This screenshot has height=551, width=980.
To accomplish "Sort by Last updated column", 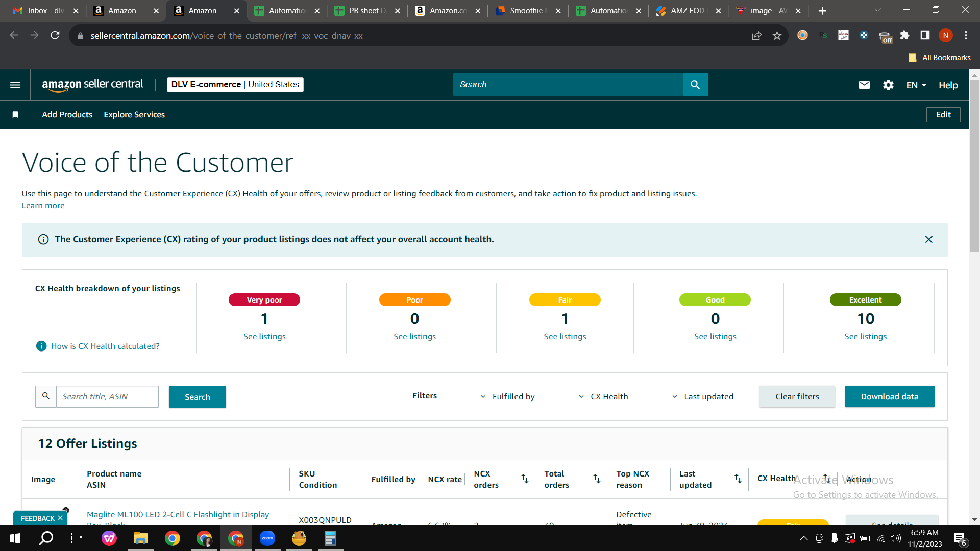I will click(x=738, y=479).
